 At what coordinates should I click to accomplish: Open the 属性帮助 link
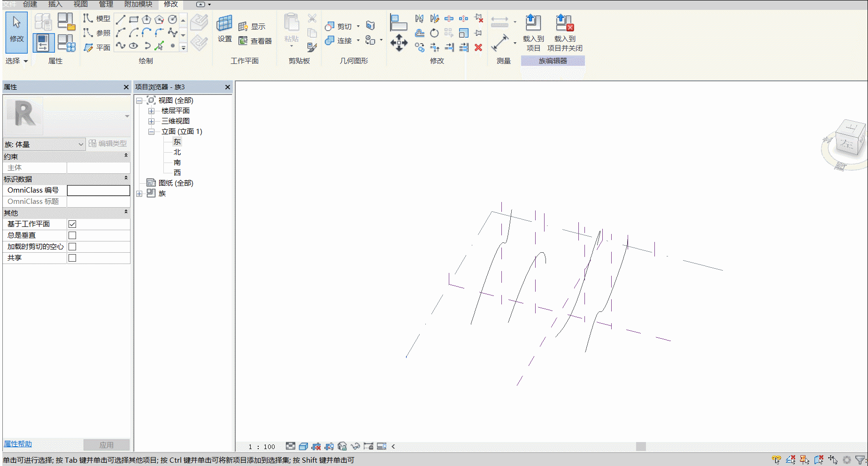tap(18, 444)
